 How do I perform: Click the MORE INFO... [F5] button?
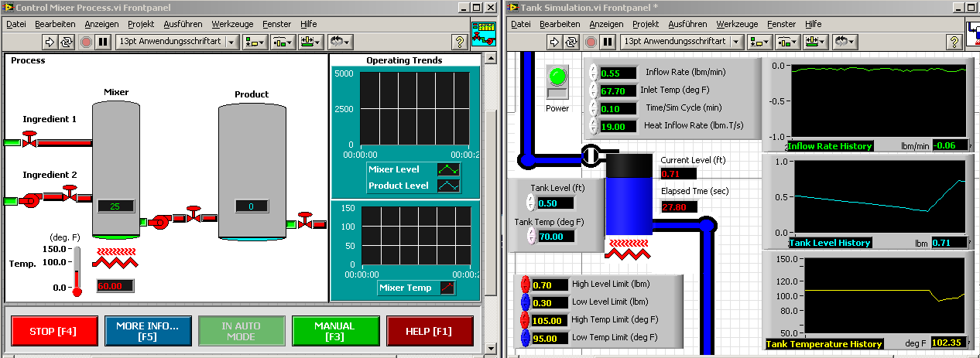(147, 331)
